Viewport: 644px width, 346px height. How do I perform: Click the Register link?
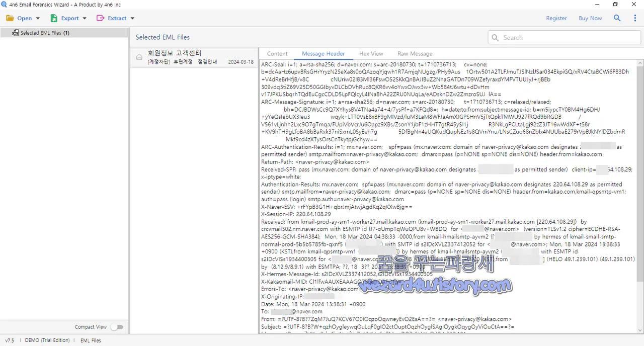(x=556, y=18)
